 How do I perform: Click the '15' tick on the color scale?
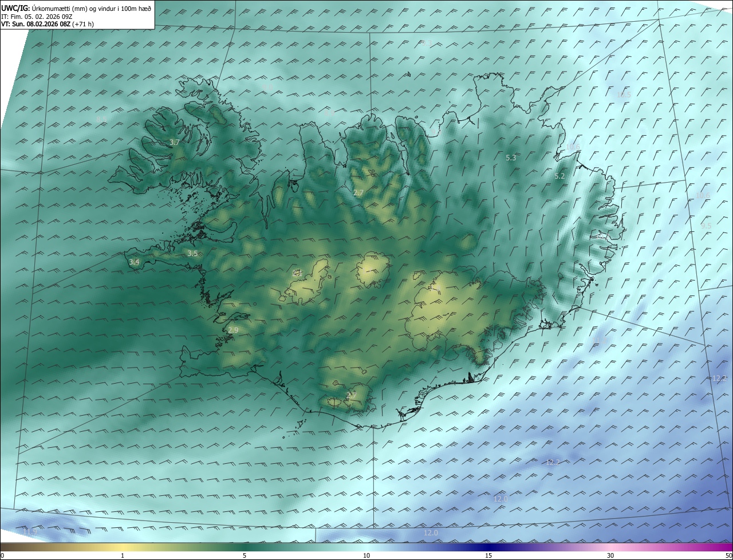click(x=488, y=555)
